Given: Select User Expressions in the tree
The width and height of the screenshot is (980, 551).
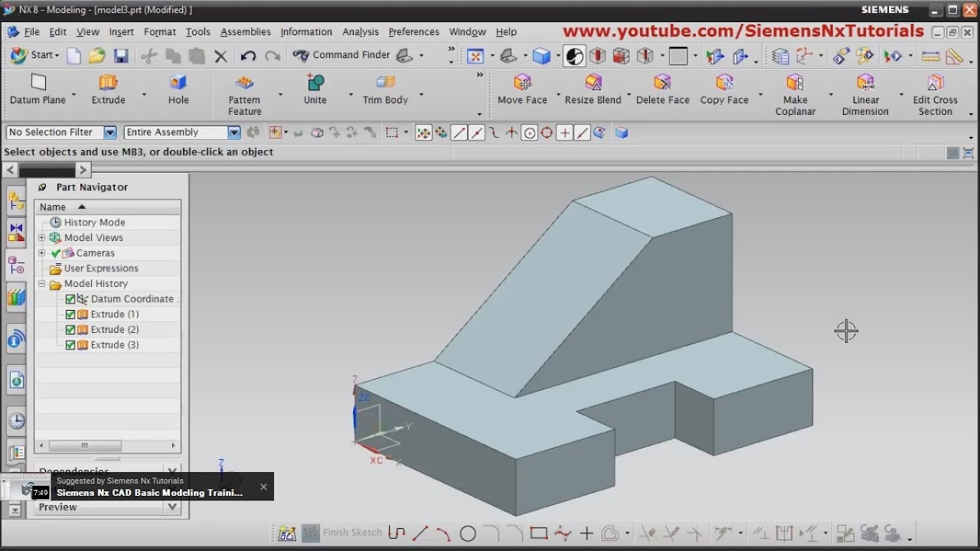Looking at the screenshot, I should 101,269.
